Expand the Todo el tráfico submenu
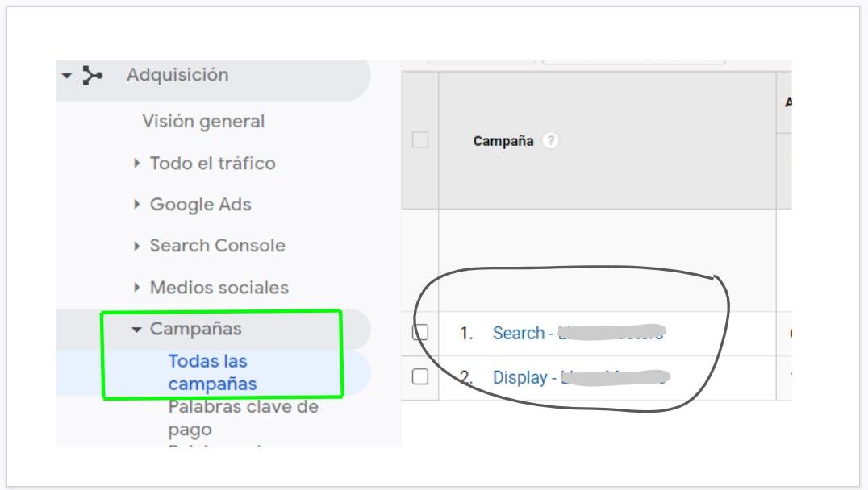868x490 pixels. (136, 163)
